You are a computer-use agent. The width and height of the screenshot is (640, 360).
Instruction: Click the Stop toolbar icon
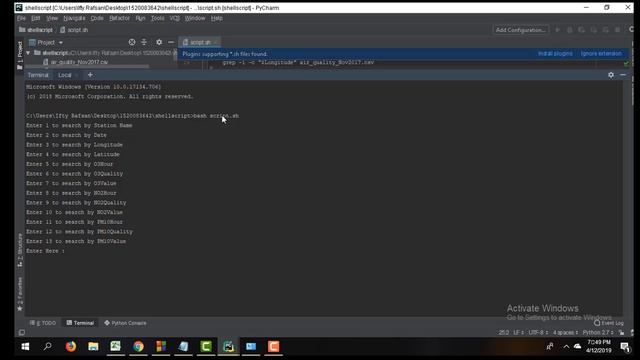617,30
